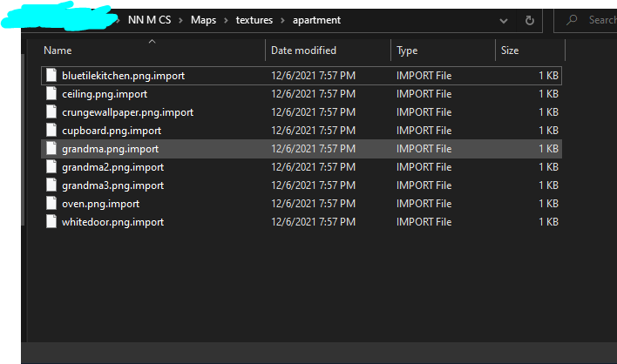617x364 pixels.
Task: Click the crungewallpaper.png.import file icon
Action: point(52,112)
